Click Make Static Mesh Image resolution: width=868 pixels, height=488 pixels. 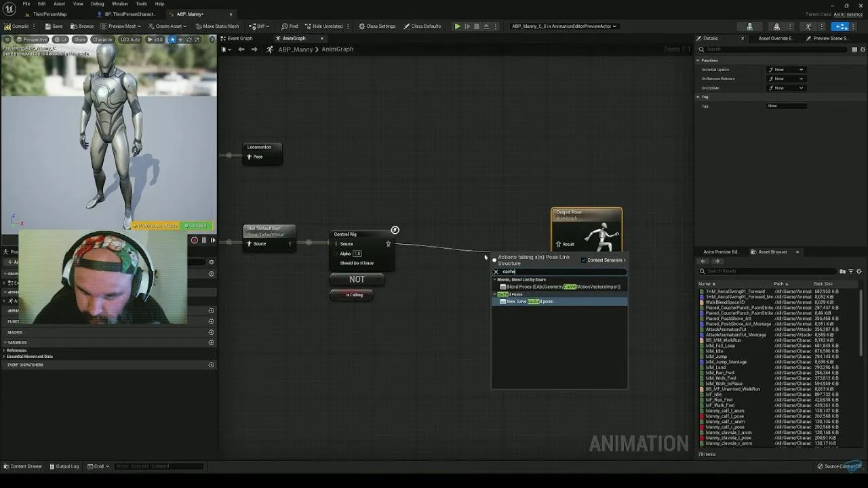217,26
